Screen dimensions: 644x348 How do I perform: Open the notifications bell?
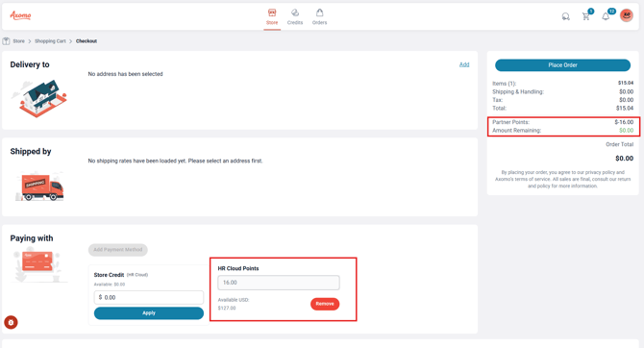coord(606,16)
